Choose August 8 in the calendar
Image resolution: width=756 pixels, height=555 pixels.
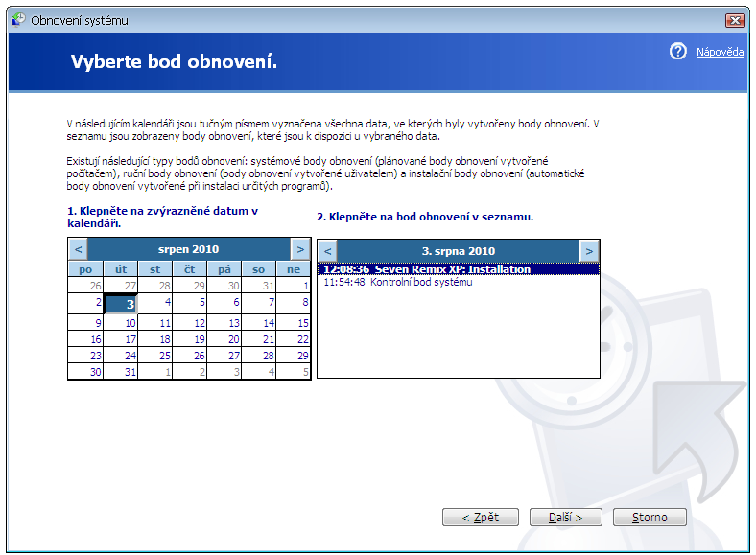coord(294,303)
